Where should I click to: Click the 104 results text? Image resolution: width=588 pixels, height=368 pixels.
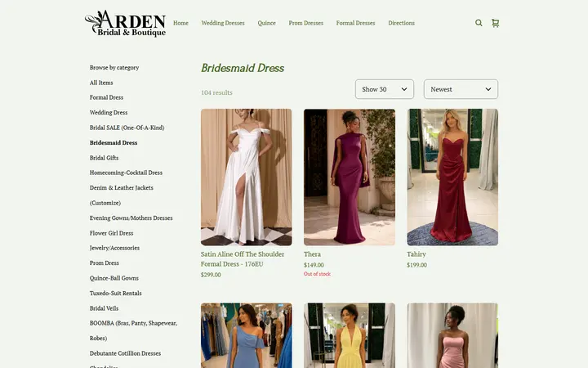pyautogui.click(x=216, y=92)
